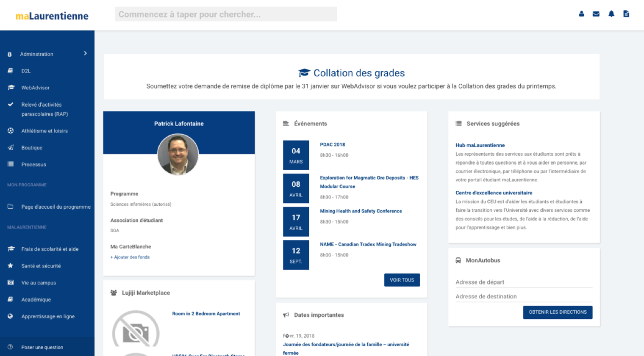Click the folder icon for Page d'accueil
Screen dimensions: 644x356
(x=11, y=207)
